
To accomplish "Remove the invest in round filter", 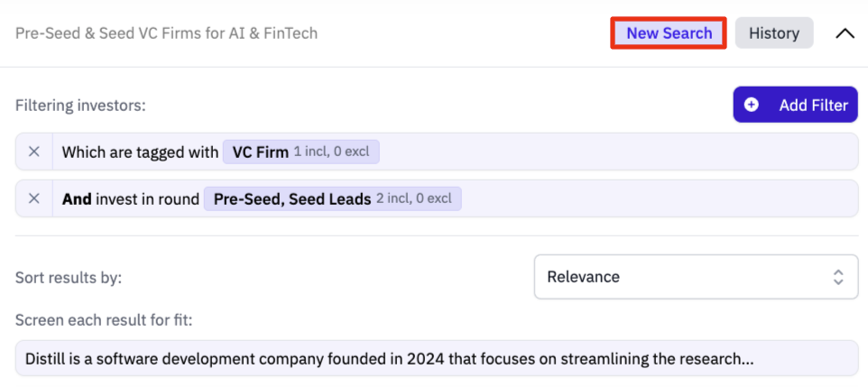I will 34,198.
